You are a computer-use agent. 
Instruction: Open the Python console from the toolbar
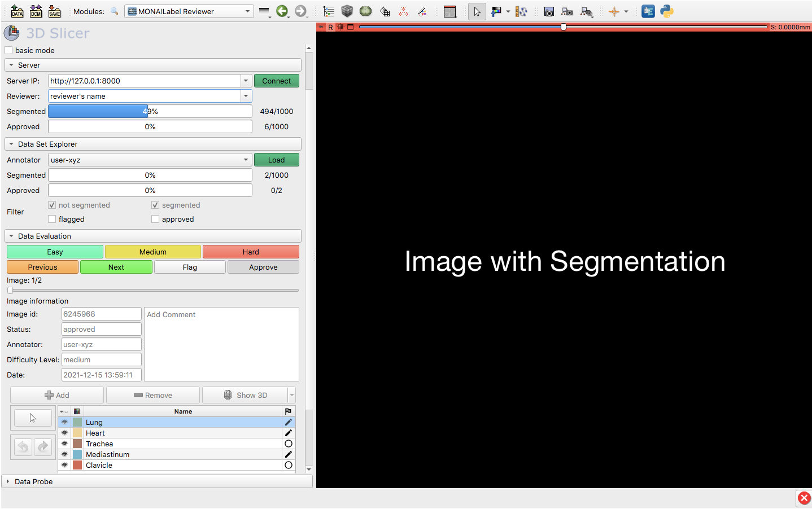(667, 11)
